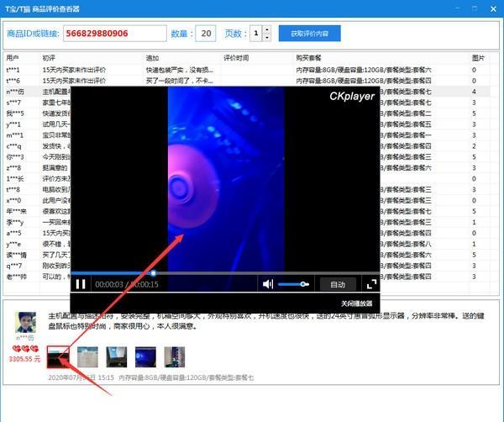Screen dimensions: 504x422
Task: Select the row of user t***6
Action: [x=247, y=81]
